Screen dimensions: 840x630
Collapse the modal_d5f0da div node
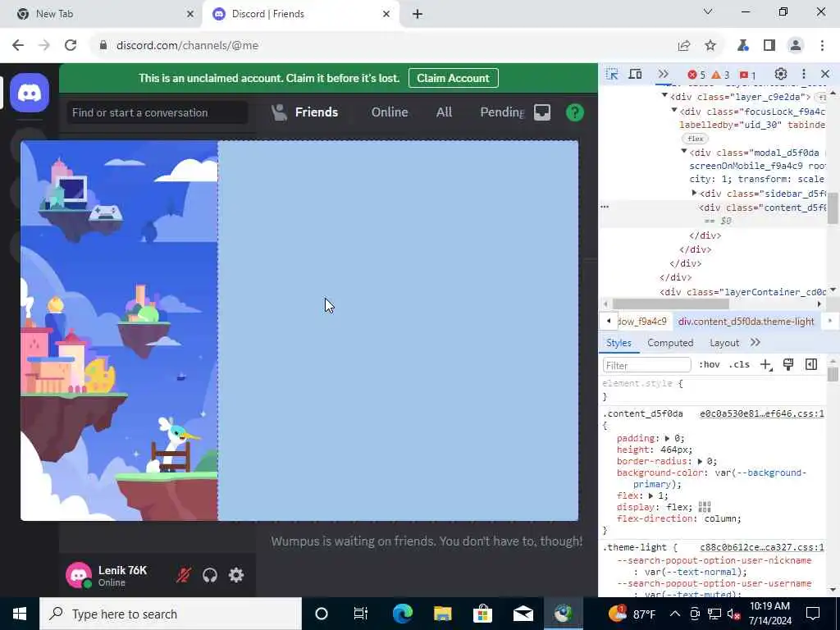[684, 151]
